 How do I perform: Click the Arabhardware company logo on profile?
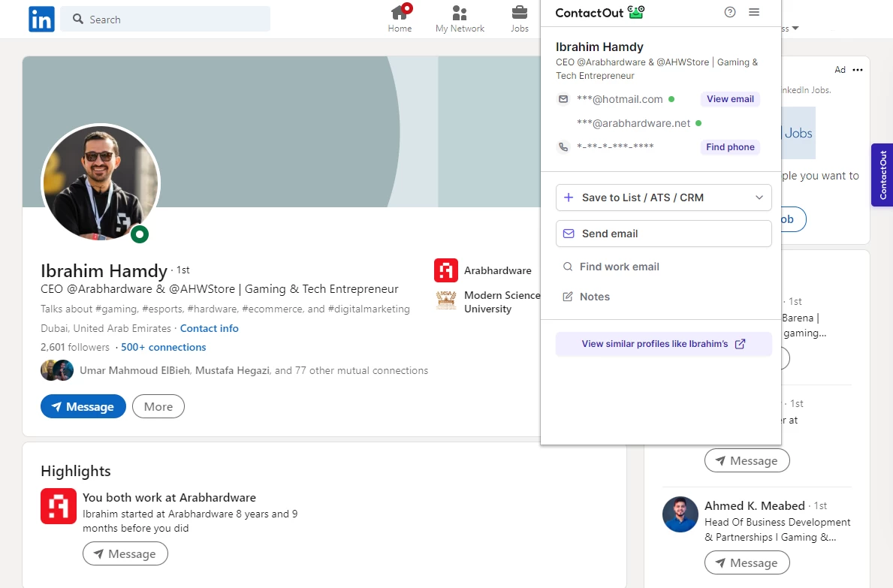pos(446,270)
